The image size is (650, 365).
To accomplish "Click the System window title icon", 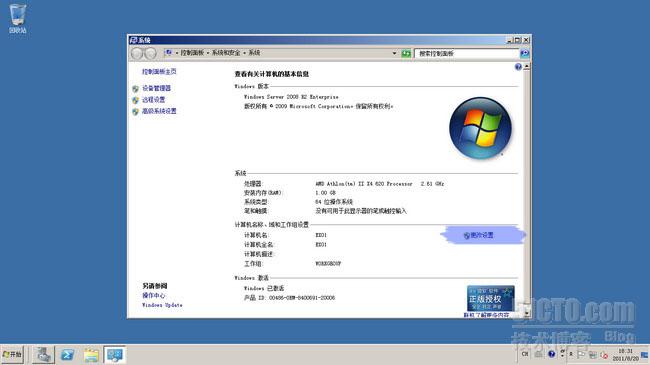I will (133, 40).
